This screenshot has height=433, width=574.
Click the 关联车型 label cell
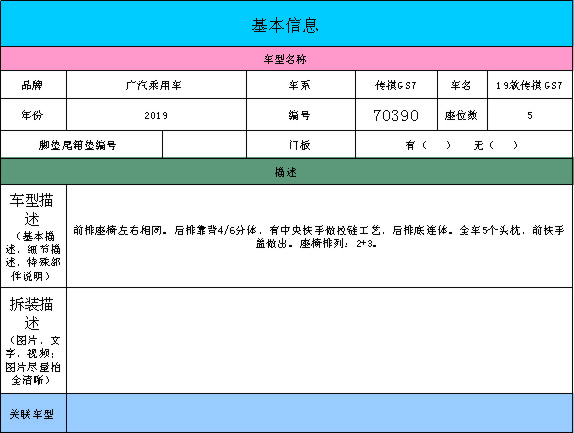pyautogui.click(x=33, y=413)
